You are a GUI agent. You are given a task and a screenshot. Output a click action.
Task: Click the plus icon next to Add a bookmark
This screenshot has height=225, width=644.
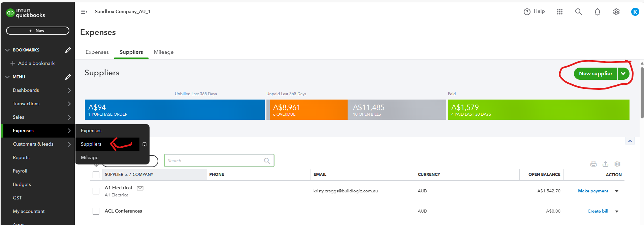(x=13, y=63)
